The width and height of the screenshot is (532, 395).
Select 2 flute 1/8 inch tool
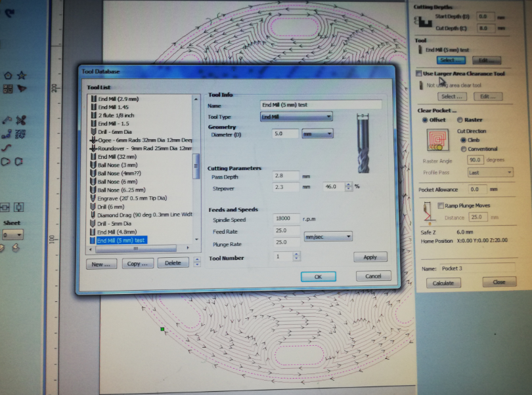116,115
